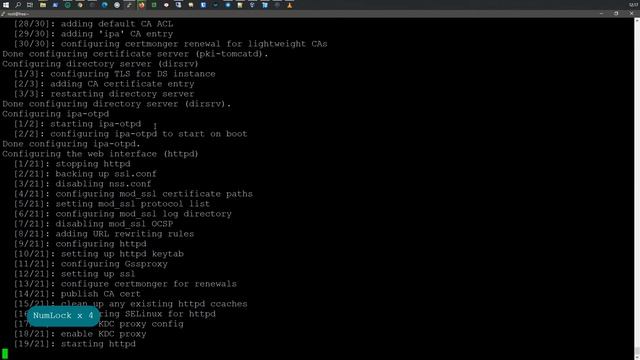
Task: Click the line '[19/21]: starting httpd'
Action: [75, 344]
